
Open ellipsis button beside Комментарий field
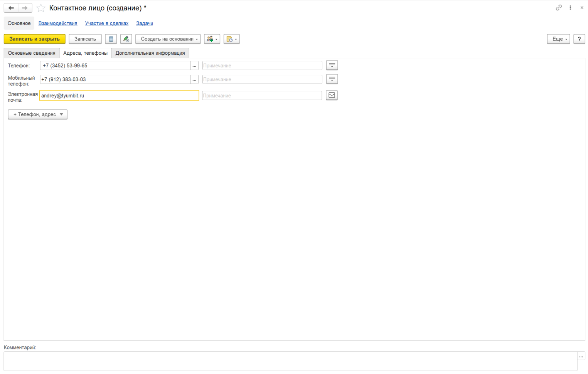581,356
